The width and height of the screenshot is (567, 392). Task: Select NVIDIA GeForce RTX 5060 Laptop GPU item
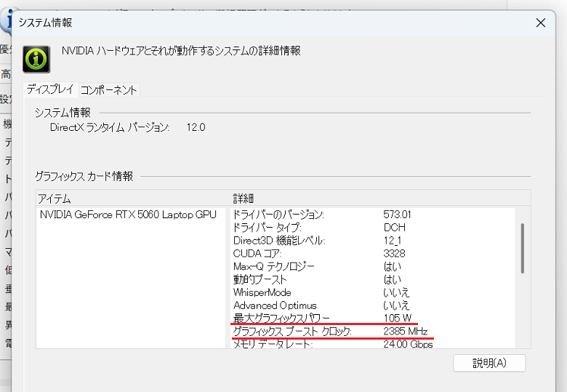(128, 215)
